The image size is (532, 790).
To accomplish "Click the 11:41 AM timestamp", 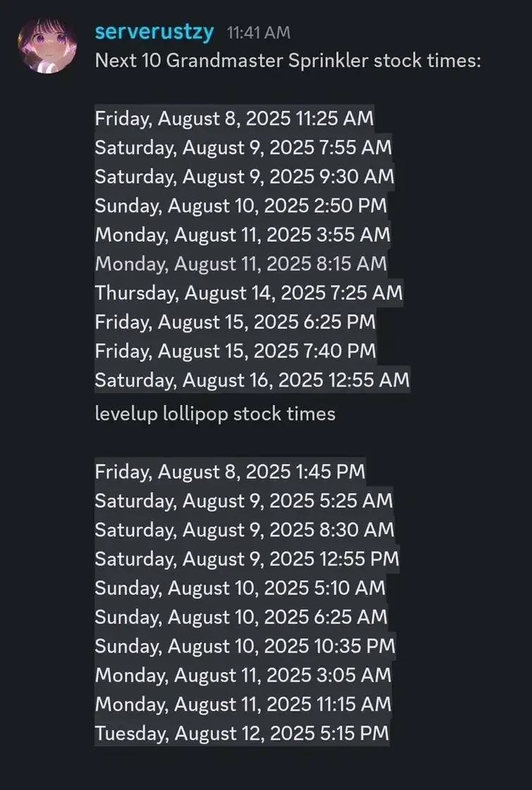I will click(x=259, y=32).
